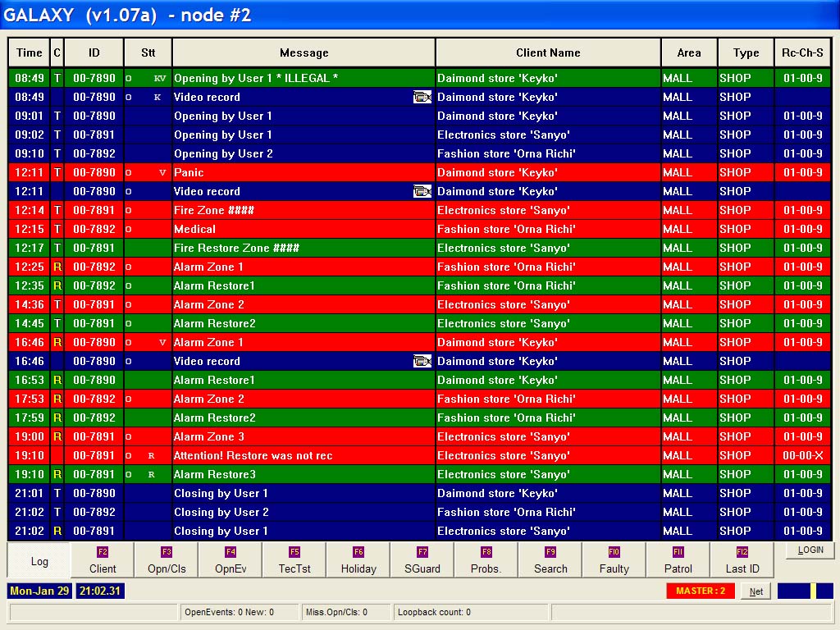Open the F6 Holiday screen
Image resolution: width=840 pixels, height=630 pixels.
[x=358, y=560]
